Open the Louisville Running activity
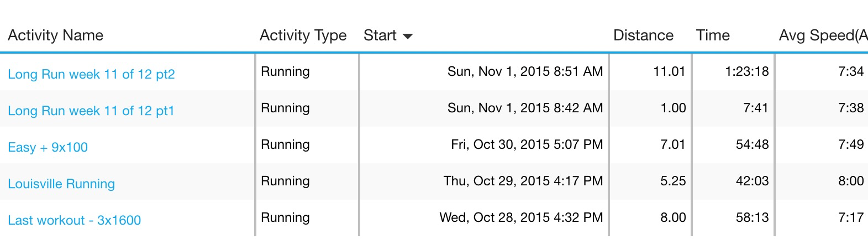Image resolution: width=868 pixels, height=239 pixels. tap(61, 184)
